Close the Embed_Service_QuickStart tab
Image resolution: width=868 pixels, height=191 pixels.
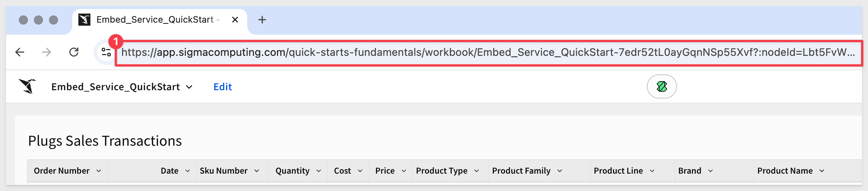click(235, 20)
